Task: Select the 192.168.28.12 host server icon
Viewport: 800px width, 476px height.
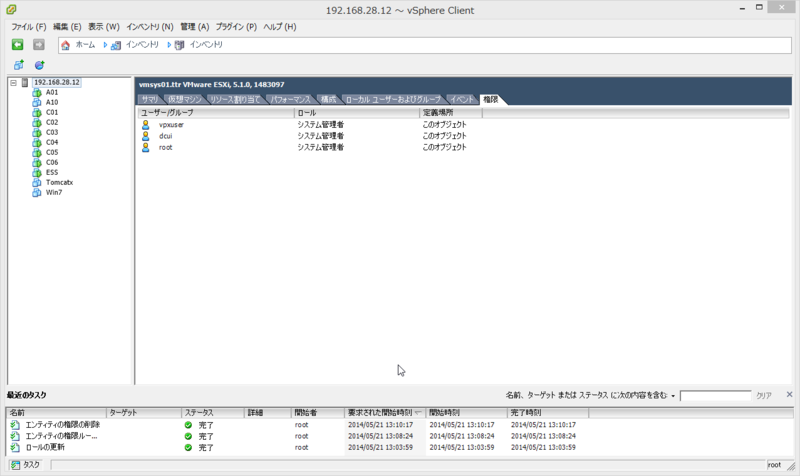Action: [x=24, y=83]
